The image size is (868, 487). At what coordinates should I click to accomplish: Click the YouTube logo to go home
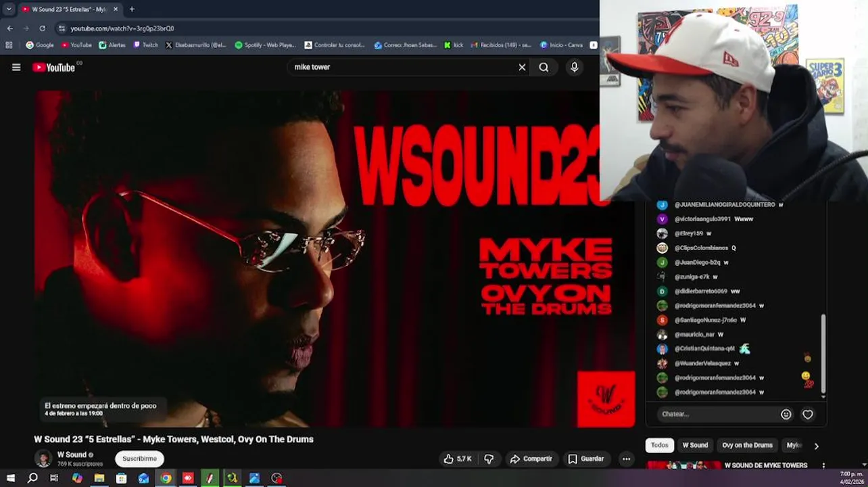click(53, 67)
